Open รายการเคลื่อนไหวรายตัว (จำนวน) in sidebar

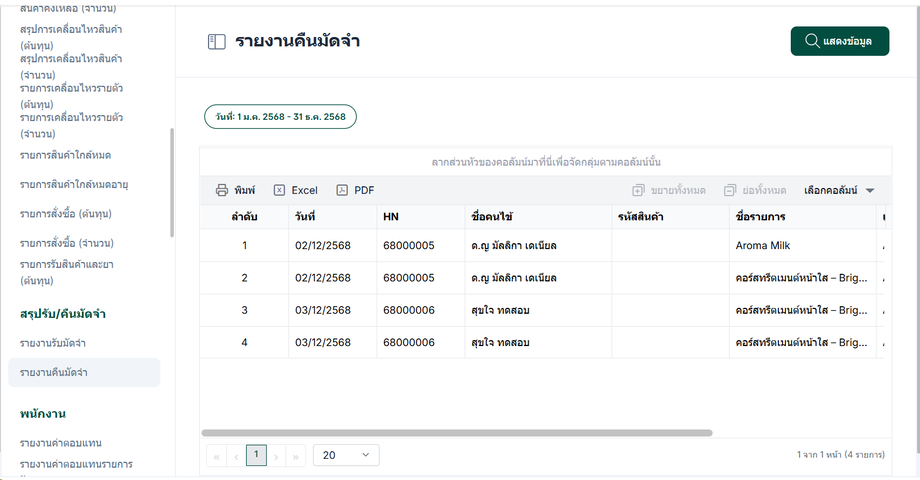pyautogui.click(x=72, y=125)
